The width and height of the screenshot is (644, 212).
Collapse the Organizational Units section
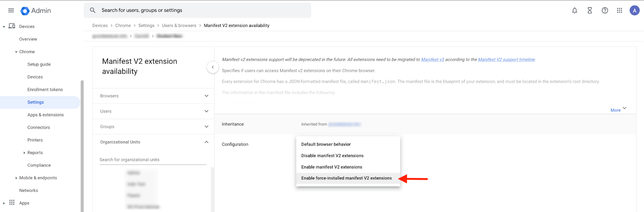click(153, 142)
